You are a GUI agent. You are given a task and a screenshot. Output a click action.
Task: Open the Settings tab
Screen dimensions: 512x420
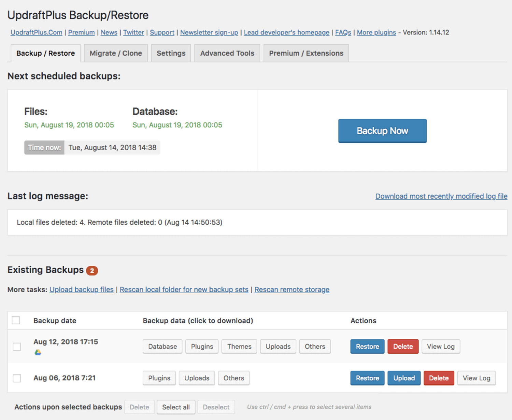point(171,53)
